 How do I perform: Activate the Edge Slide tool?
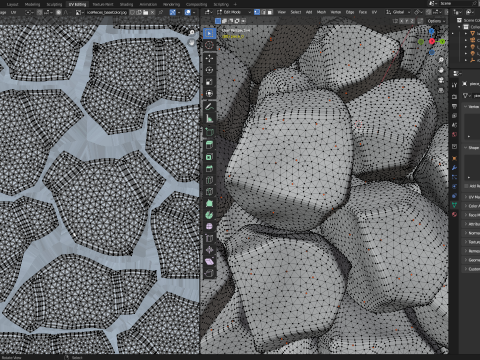tap(209, 238)
